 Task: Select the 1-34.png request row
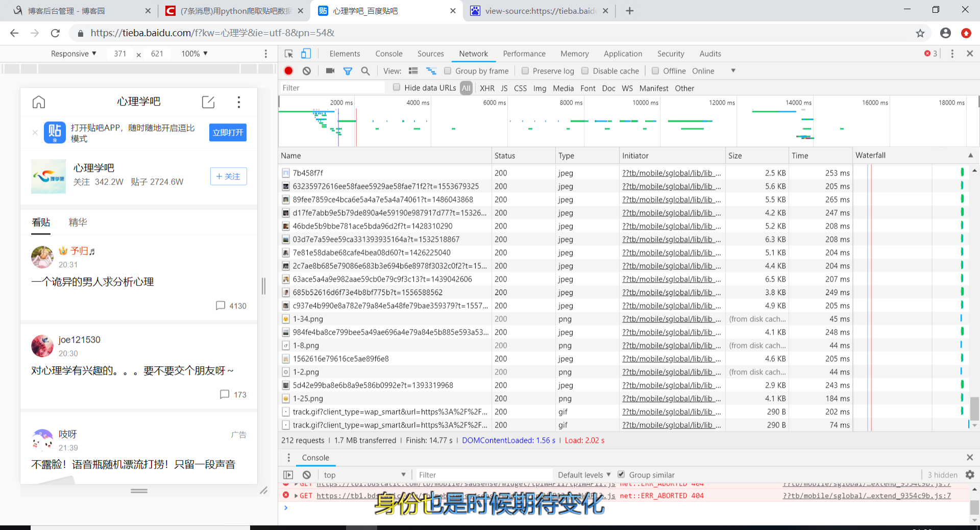point(565,319)
